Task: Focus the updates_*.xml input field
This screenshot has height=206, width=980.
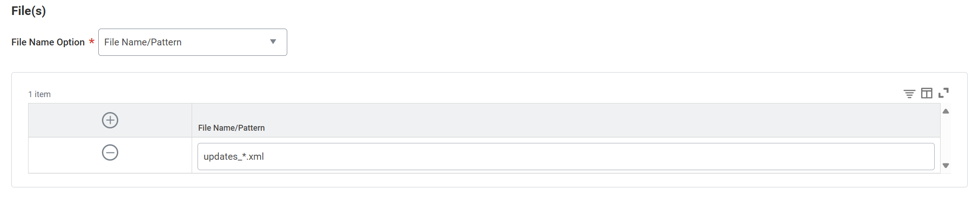Action: pyautogui.click(x=566, y=157)
